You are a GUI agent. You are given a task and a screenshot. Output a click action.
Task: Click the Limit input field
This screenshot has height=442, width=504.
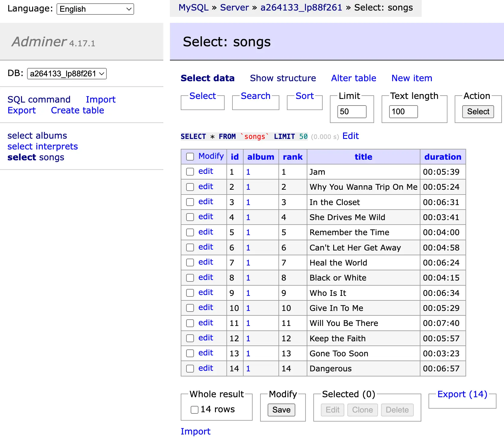tap(352, 112)
